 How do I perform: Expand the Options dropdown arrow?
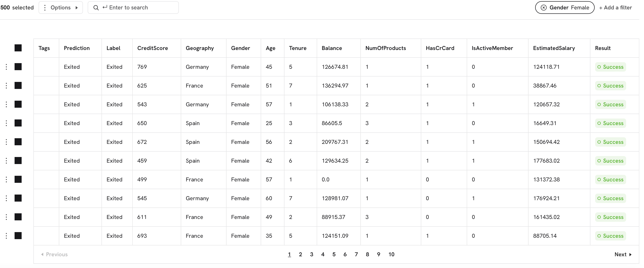click(77, 8)
